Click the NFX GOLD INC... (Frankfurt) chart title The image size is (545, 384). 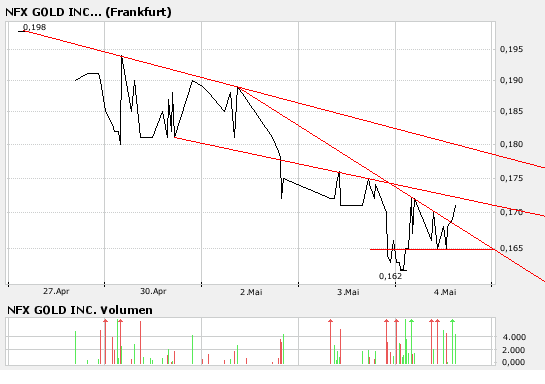pos(88,12)
